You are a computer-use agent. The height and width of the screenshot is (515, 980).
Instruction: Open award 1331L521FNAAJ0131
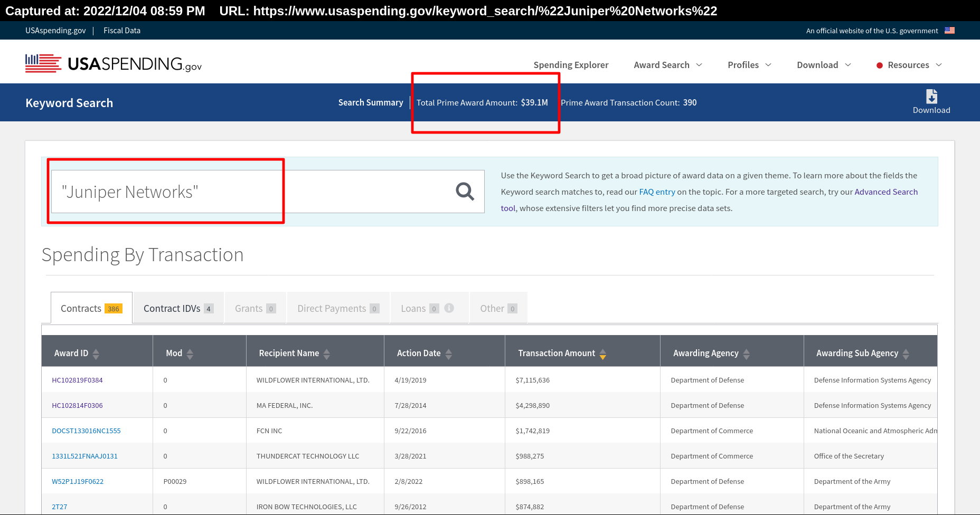click(x=84, y=456)
